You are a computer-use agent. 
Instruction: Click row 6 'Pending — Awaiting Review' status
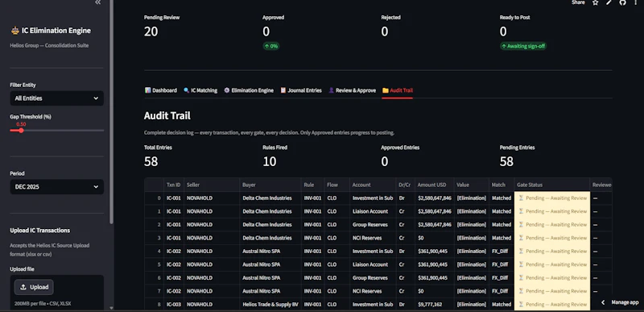coord(552,278)
